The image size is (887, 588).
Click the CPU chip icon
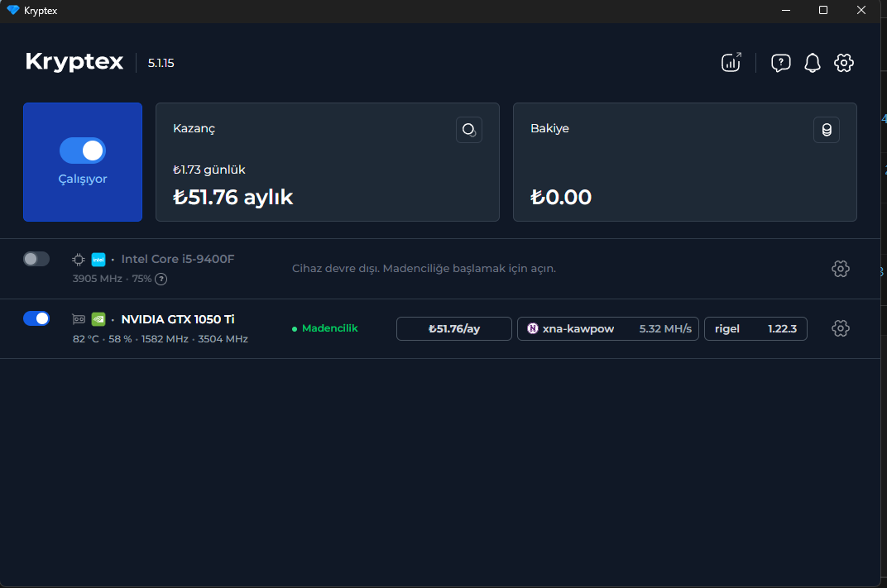click(x=79, y=260)
